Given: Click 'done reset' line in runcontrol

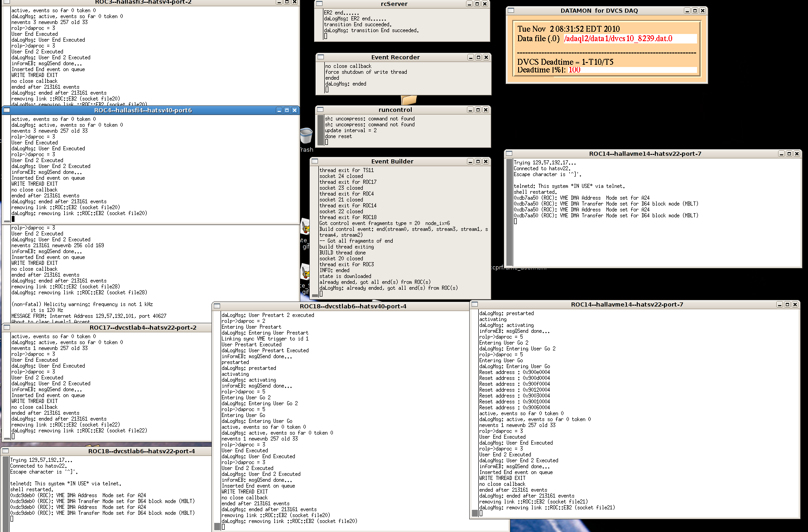Looking at the screenshot, I should [x=338, y=136].
